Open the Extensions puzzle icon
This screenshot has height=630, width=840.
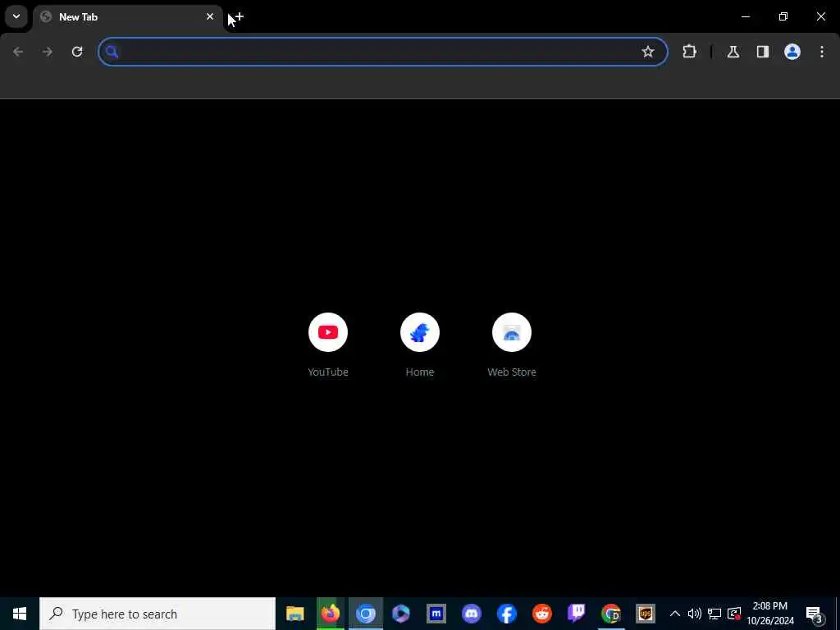(689, 52)
